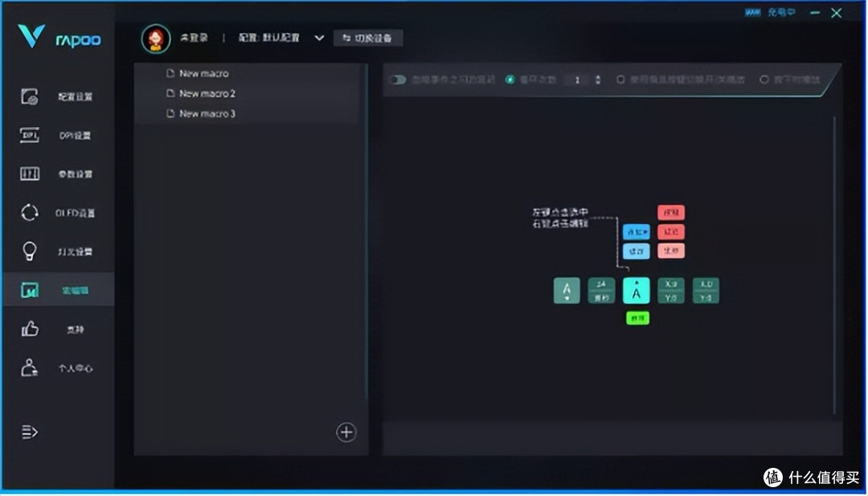Click the Rapoo V logo
The image size is (868, 496).
point(31,36)
